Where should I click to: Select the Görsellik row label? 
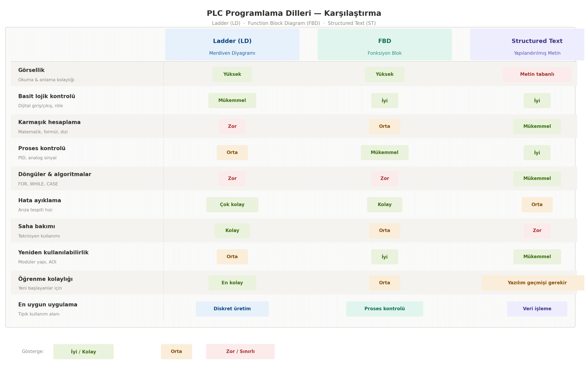click(31, 70)
